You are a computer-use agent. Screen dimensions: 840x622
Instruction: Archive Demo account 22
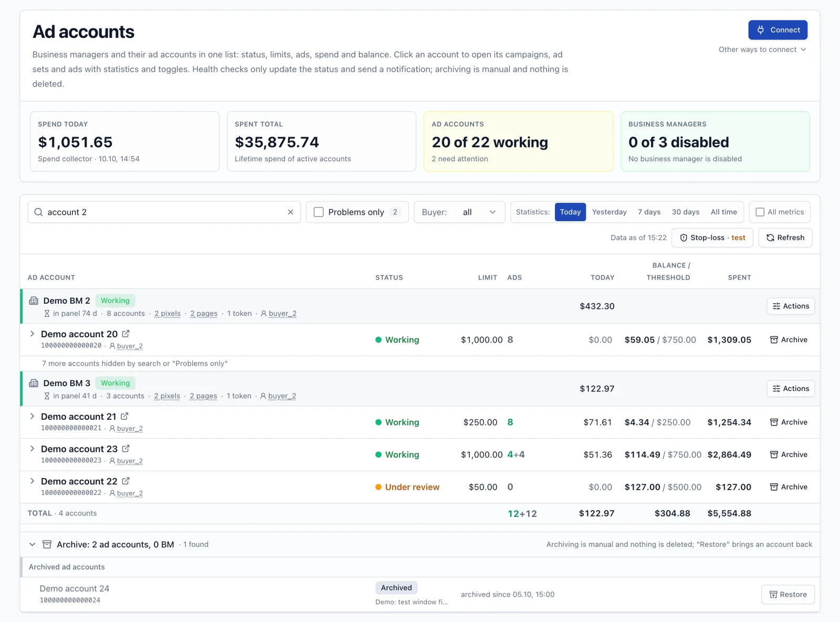[789, 487]
